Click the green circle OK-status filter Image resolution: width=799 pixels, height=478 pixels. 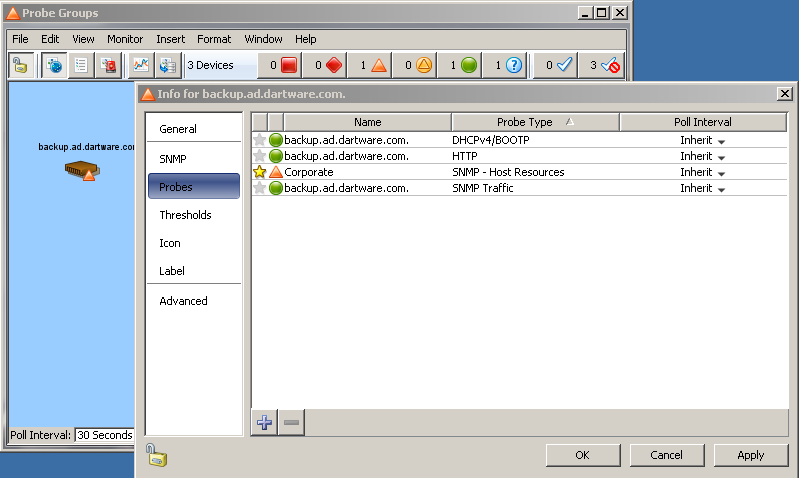point(469,65)
